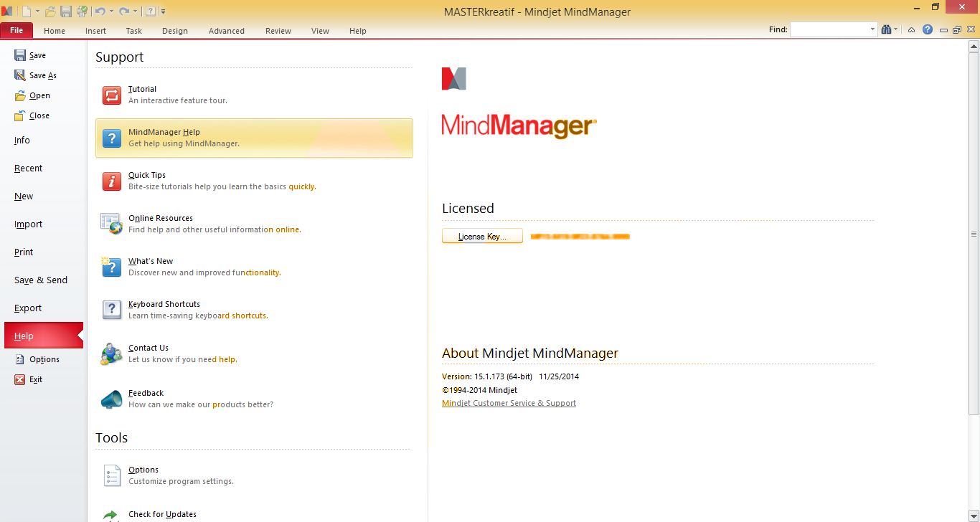The height and width of the screenshot is (522, 980).
Task: Open the dropdown arrow beside the New document icon
Action: coord(37,11)
